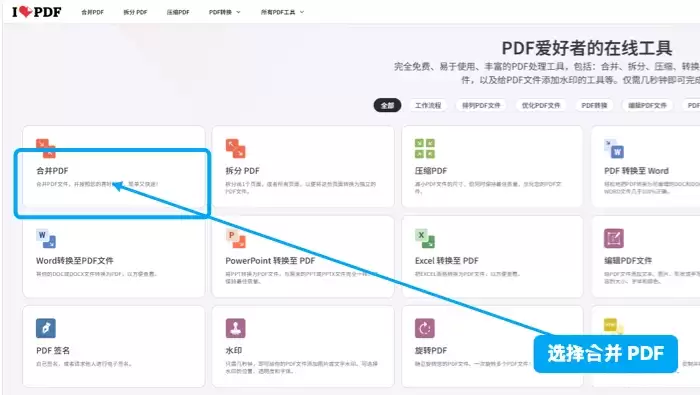Open 压缩PDF in the top navigation
Viewport: 700px width, 395px height.
pos(178,12)
